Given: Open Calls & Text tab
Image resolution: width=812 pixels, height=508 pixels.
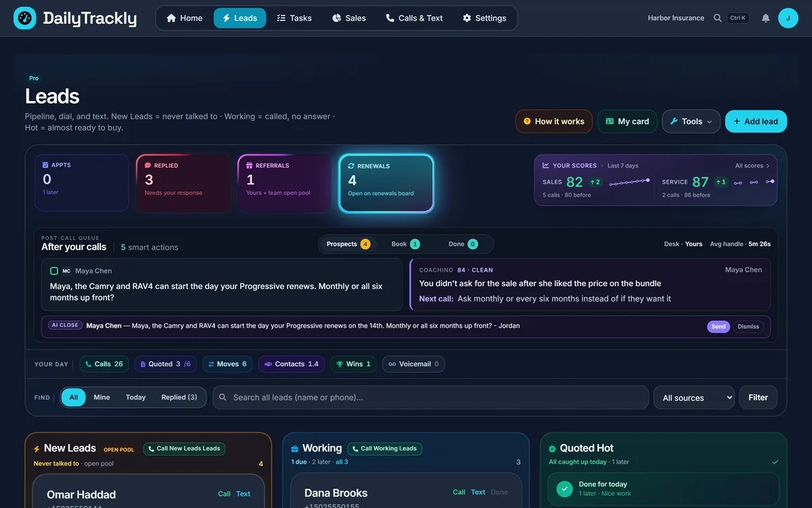Looking at the screenshot, I should click(x=414, y=18).
